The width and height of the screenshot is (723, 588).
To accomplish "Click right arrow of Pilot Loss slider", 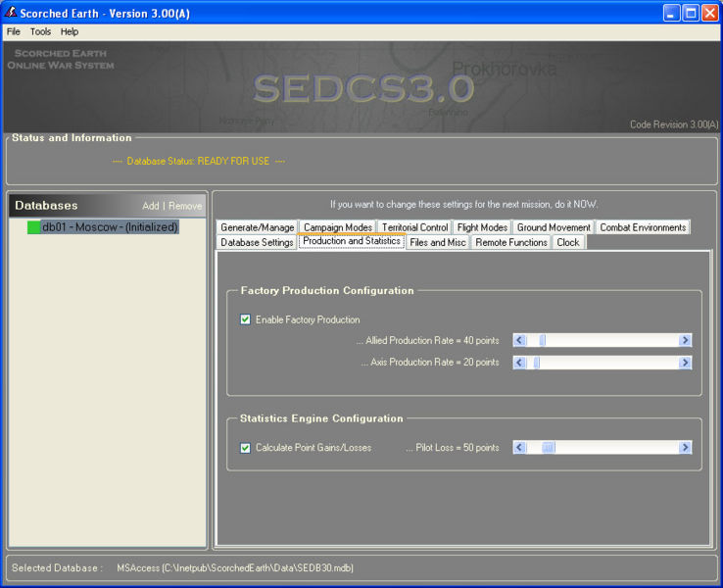I will pyautogui.click(x=685, y=448).
